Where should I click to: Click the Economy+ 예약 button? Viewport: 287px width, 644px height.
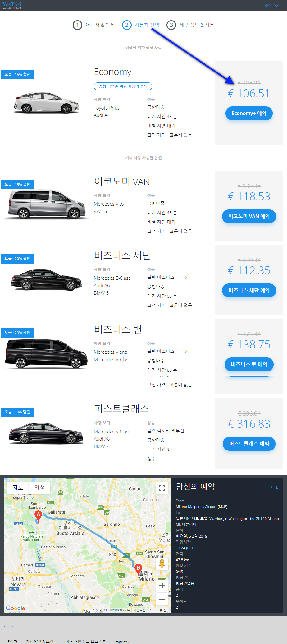(x=249, y=113)
